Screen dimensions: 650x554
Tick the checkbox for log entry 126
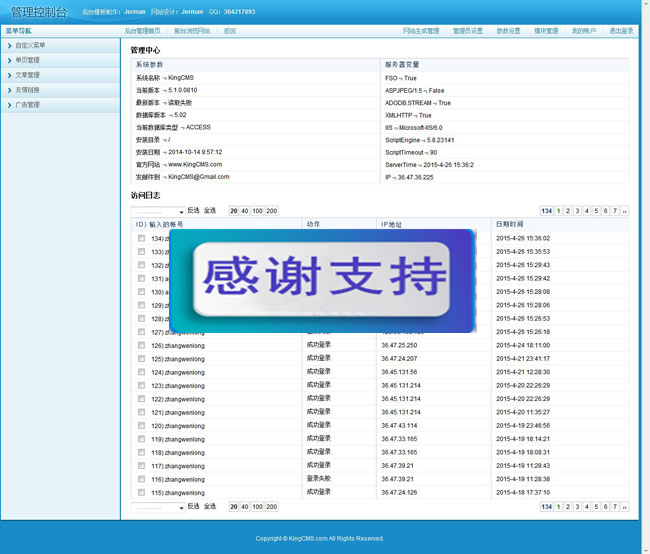pyautogui.click(x=141, y=345)
